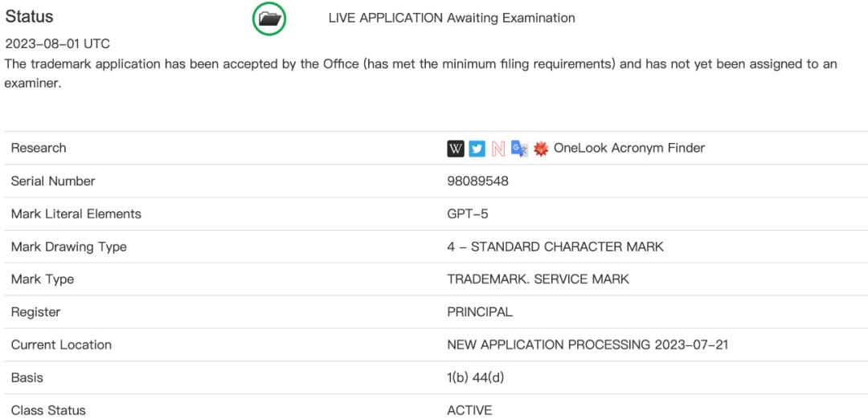Select the Mark Type row label
Viewport: 868px width, 420px height.
(42, 279)
